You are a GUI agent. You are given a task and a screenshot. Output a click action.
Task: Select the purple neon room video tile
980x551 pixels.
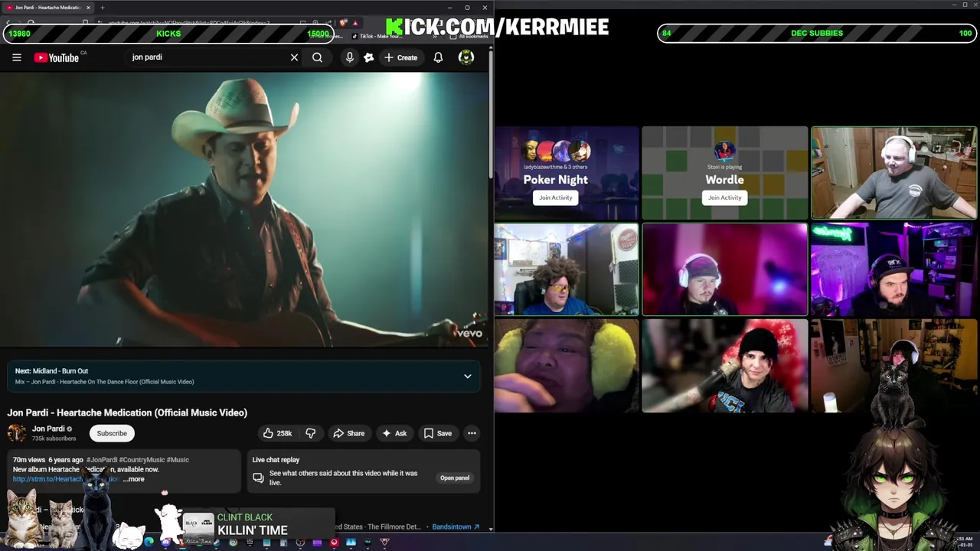tap(894, 269)
